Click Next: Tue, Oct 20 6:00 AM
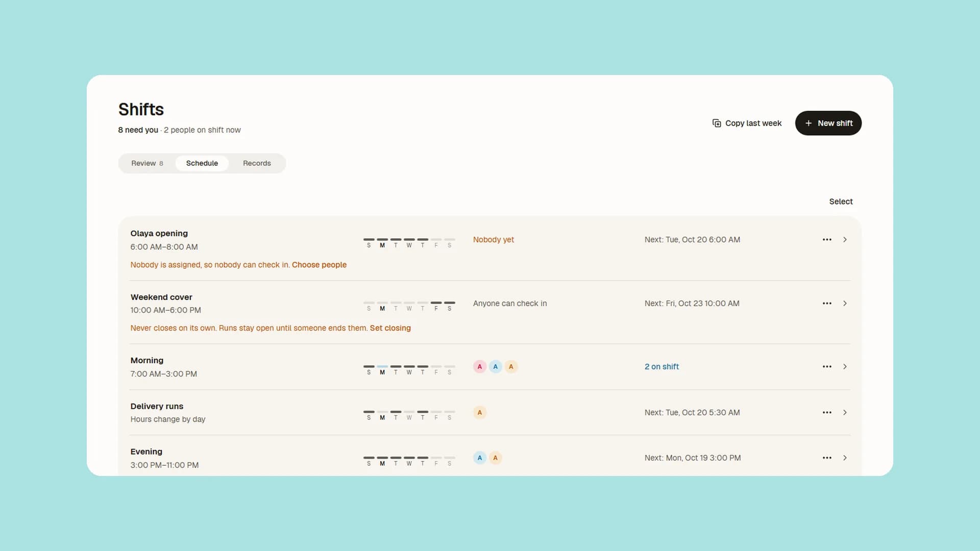980x551 pixels. tap(692, 240)
